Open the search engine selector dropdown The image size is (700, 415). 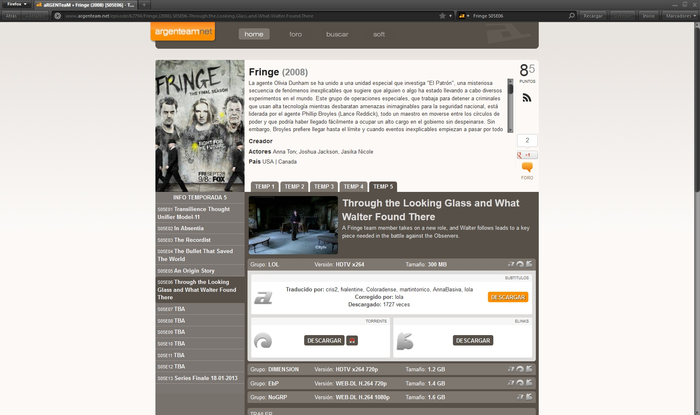[x=464, y=16]
